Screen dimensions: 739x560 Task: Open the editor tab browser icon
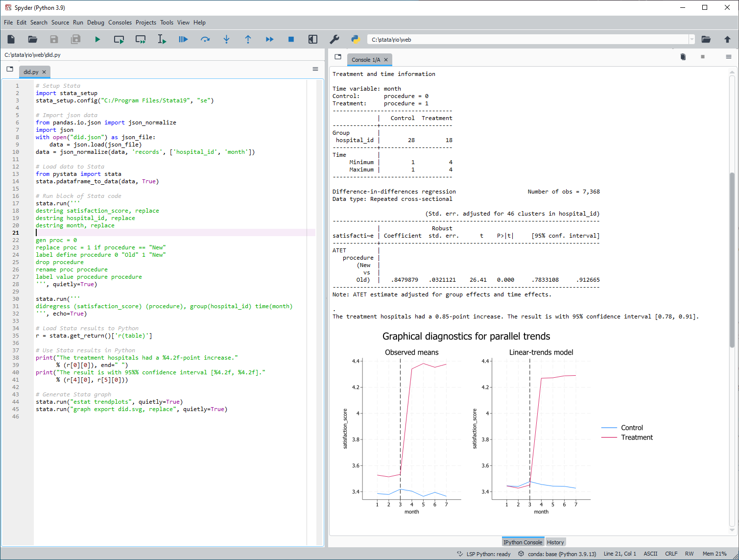[x=10, y=69]
